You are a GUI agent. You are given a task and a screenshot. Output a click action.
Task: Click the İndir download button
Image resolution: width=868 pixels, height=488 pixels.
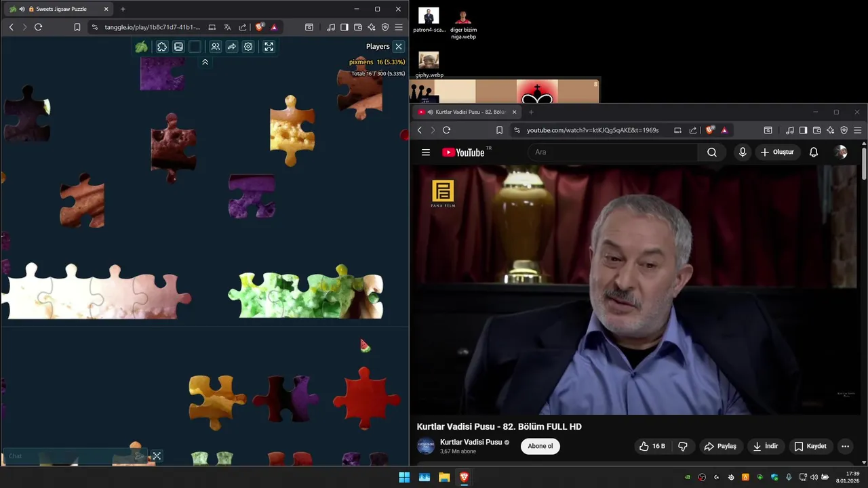766,446
